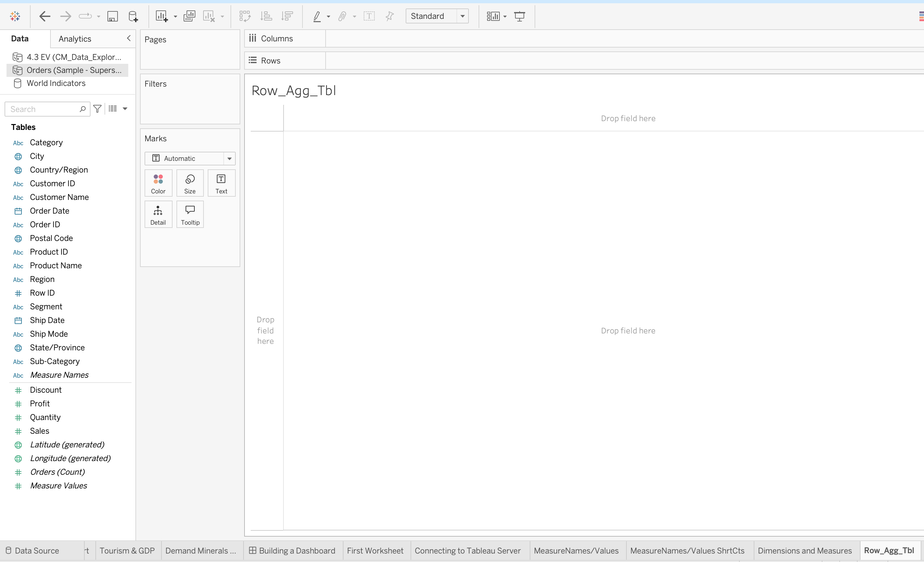This screenshot has height=562, width=924.
Task: Click the Group Members paperclip icon
Action: [342, 16]
